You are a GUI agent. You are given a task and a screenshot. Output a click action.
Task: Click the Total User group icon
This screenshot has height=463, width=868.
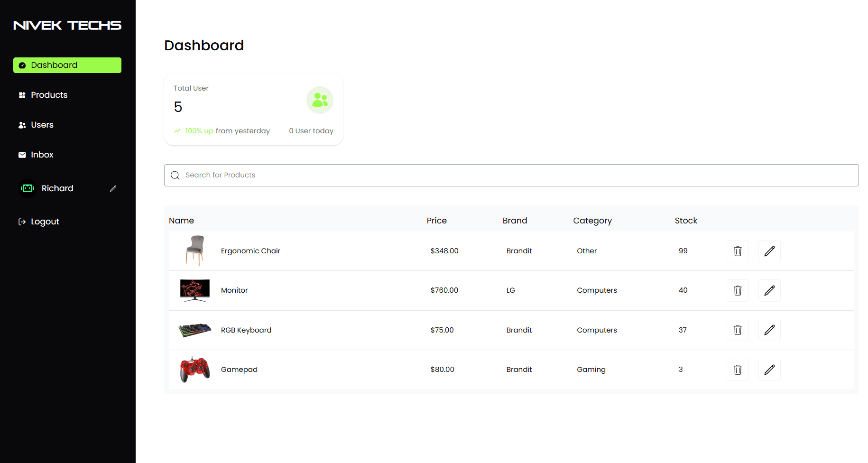point(320,100)
